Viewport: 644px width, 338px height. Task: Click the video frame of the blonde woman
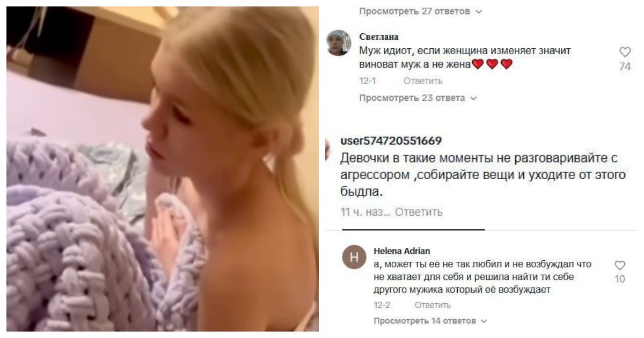[x=163, y=169]
